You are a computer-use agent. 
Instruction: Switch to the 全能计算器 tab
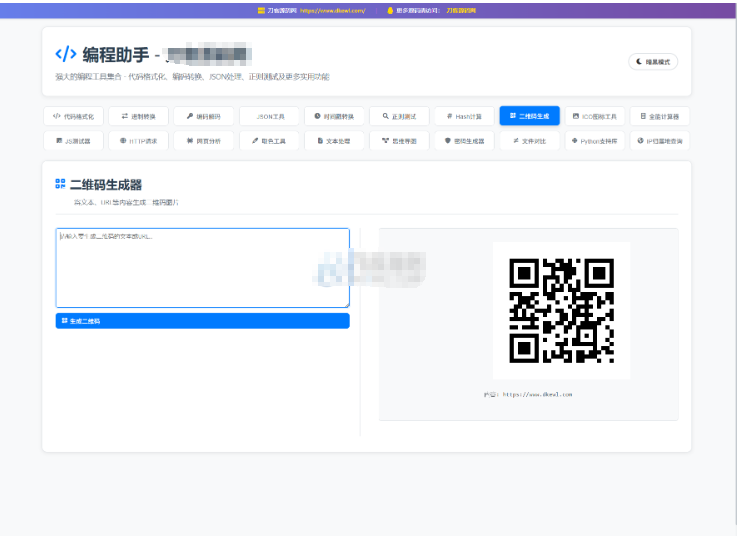[x=660, y=116]
